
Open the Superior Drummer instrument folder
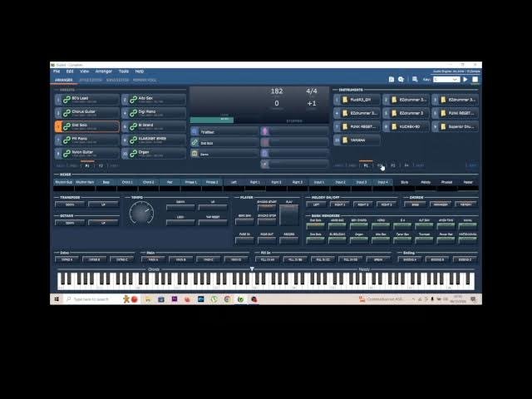[442, 126]
